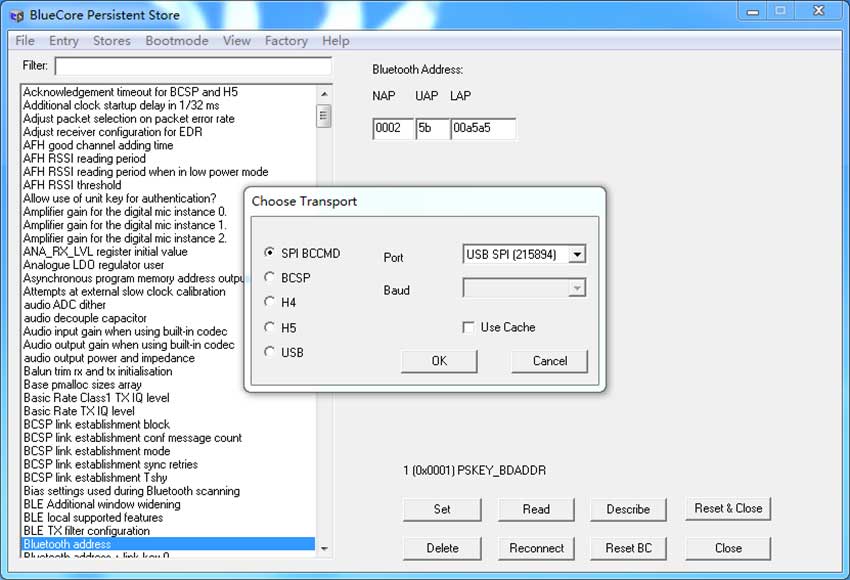Open the Factory menu

coord(286,41)
